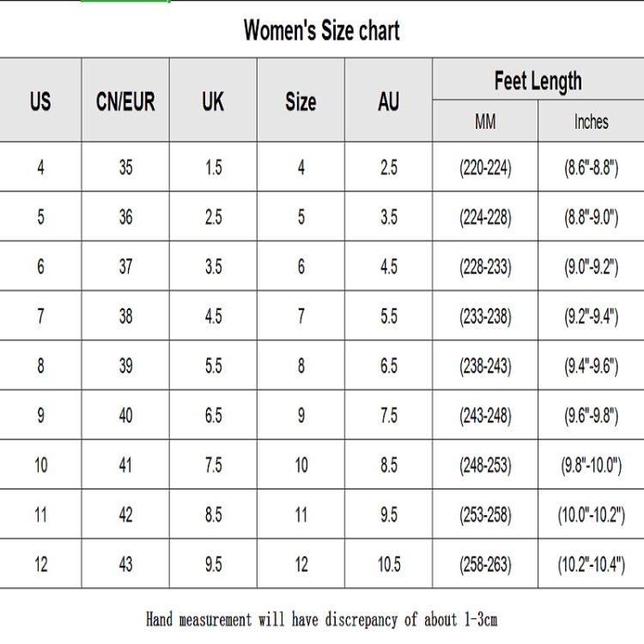644x644 pixels.
Task: Click the (8.6"-8.8") inches cell
Action: 591,167
